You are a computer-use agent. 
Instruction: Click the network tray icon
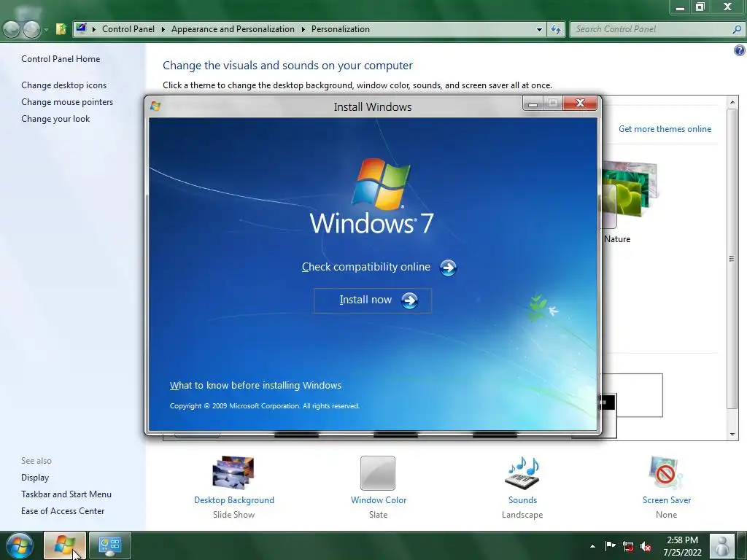[628, 546]
